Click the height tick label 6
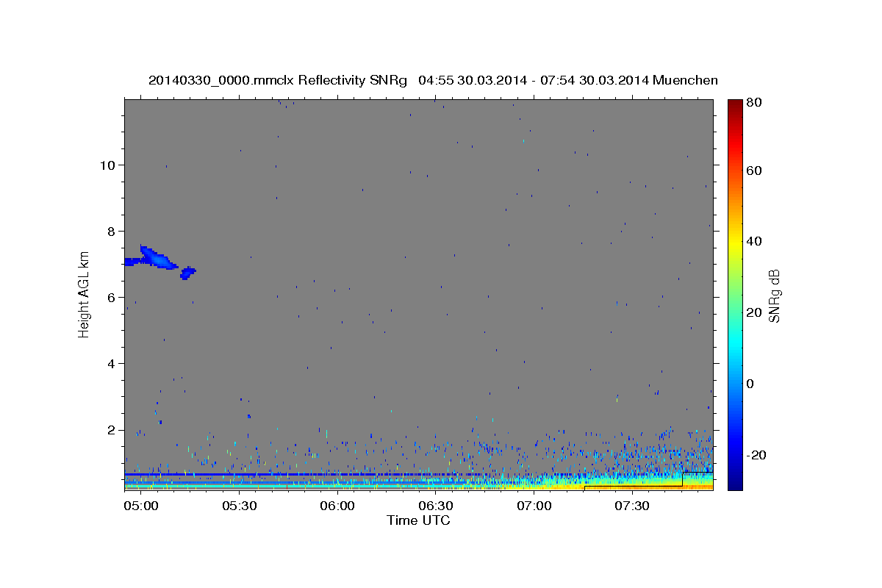882x588 pixels. tap(110, 297)
